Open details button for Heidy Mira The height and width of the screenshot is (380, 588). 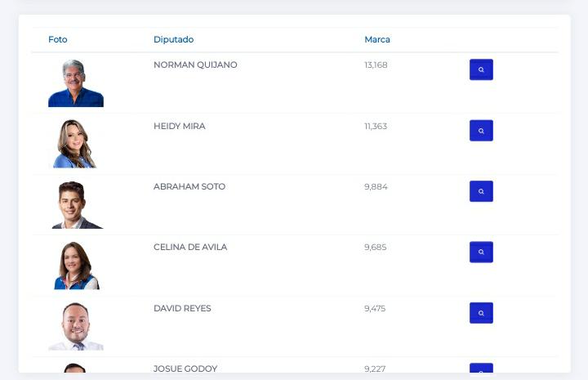pyautogui.click(x=481, y=131)
